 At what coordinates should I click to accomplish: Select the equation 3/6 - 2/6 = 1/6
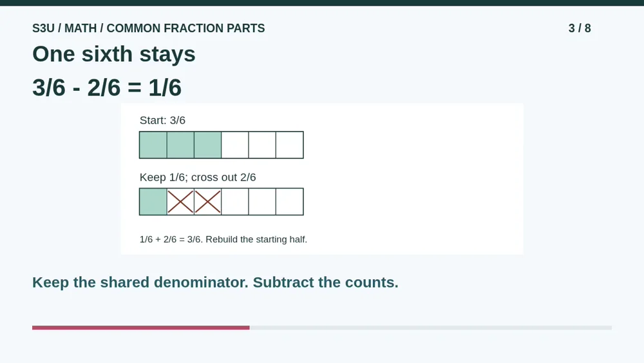[x=107, y=88]
